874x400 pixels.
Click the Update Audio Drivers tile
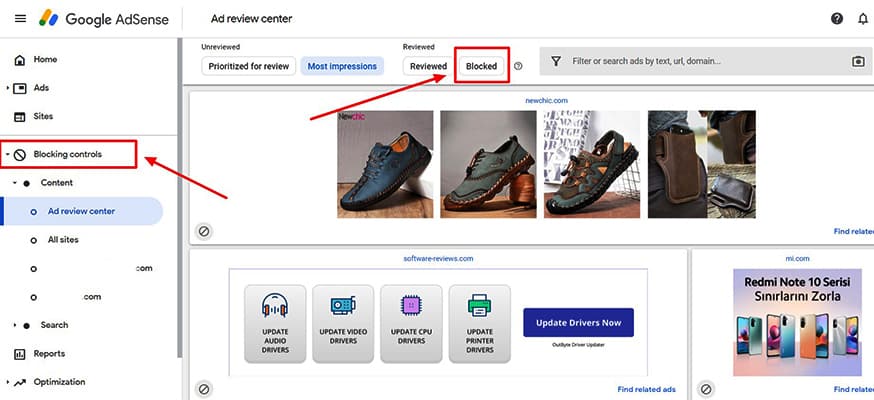tap(275, 324)
